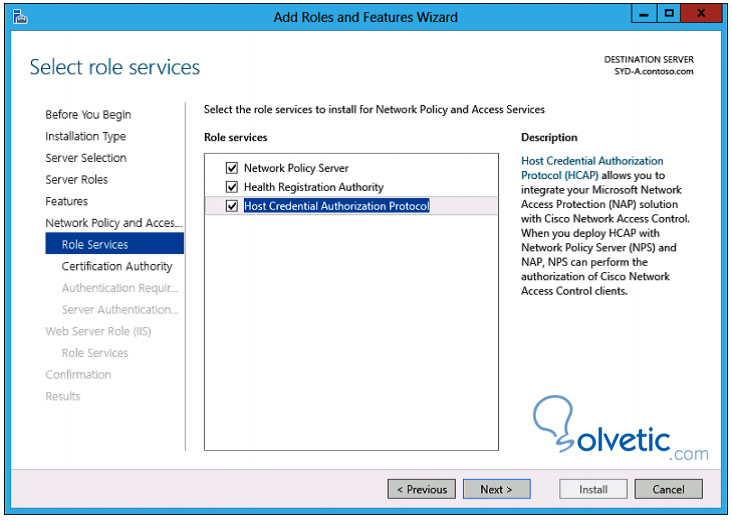Click the Previous button
Image resolution: width=732 pixels, height=521 pixels.
coord(422,489)
